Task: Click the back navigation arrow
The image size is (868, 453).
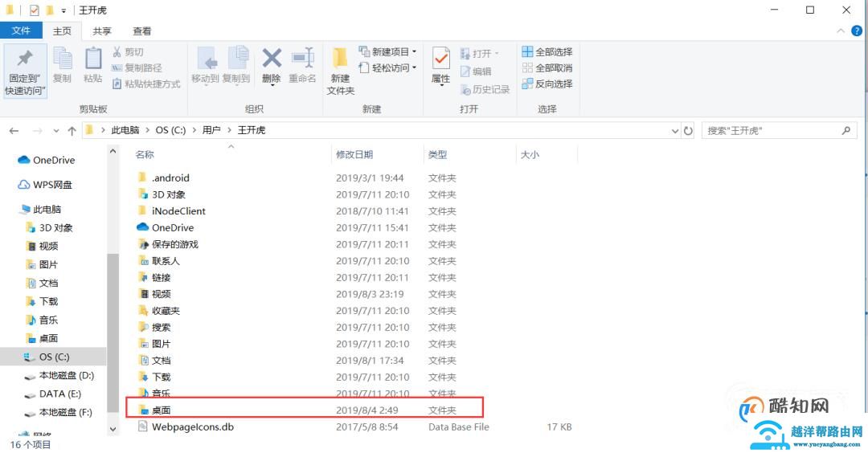Action: 14,131
